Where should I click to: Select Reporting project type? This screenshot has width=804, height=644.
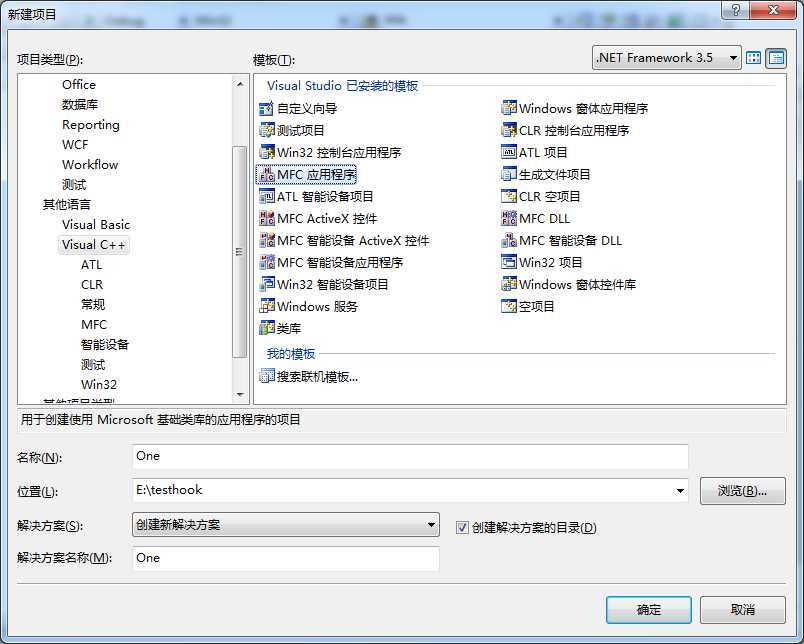pyautogui.click(x=91, y=125)
